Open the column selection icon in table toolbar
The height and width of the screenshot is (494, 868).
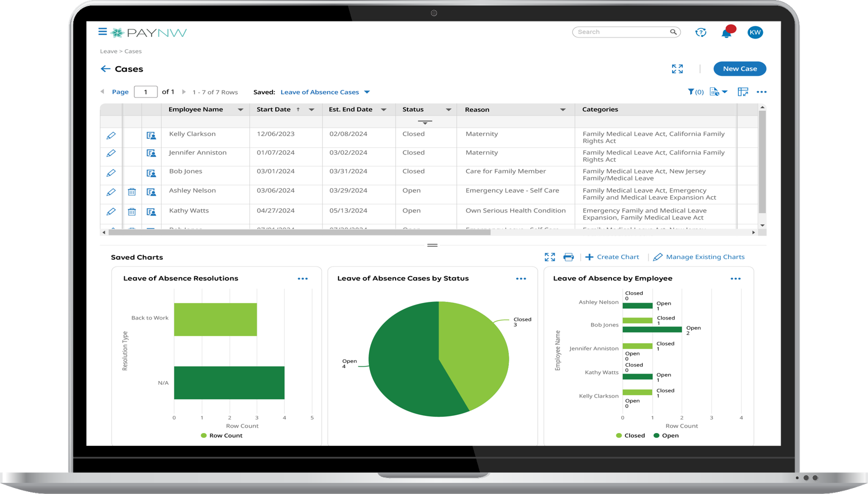(743, 92)
